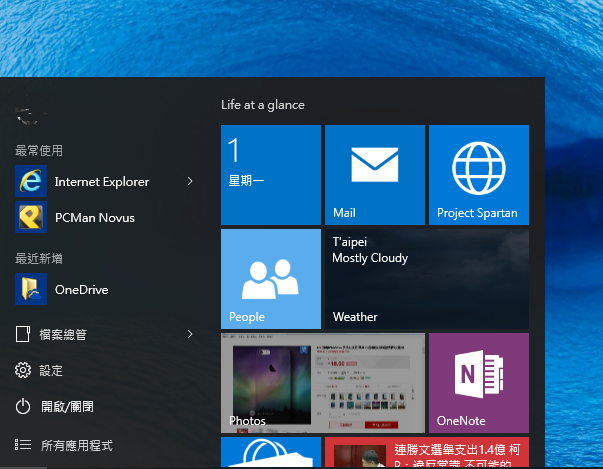Open the OneNote tile

[x=479, y=383]
